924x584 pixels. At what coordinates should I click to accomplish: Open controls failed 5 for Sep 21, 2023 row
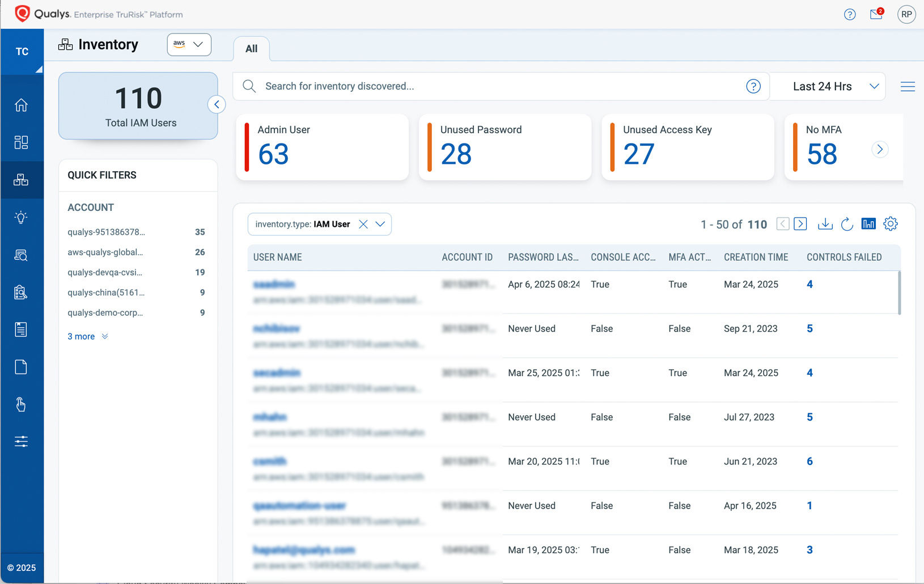coord(809,329)
